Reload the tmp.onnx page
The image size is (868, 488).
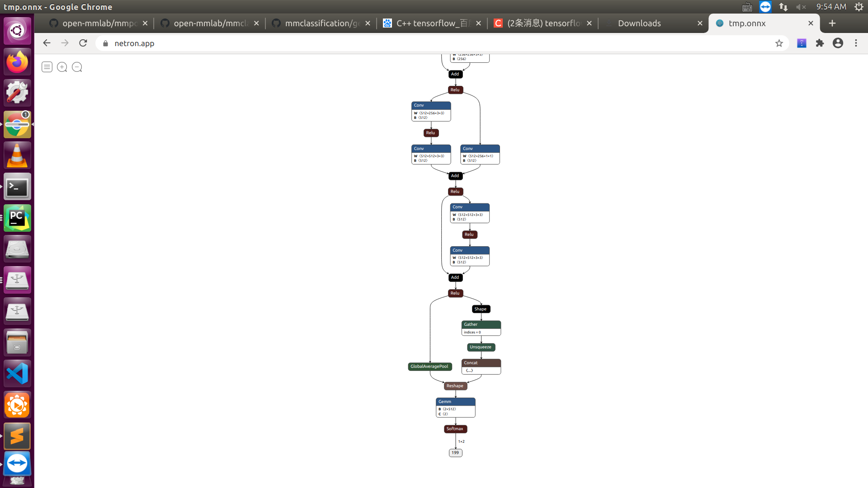(x=83, y=43)
